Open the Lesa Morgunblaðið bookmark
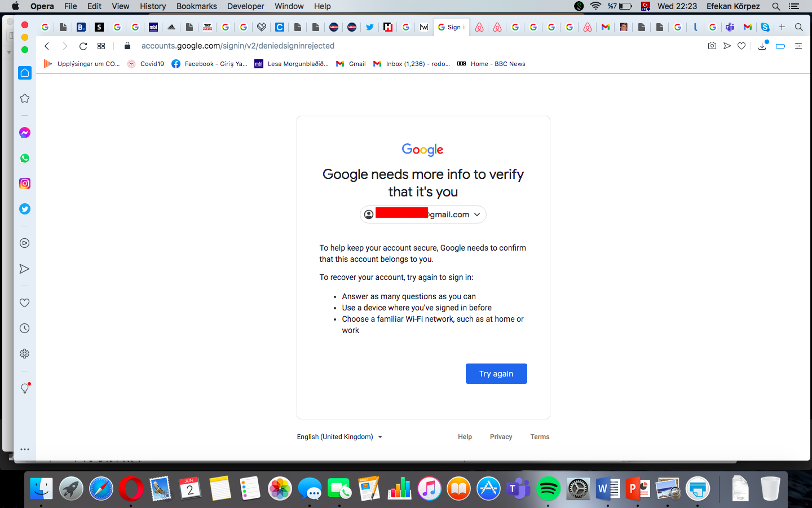Image resolution: width=812 pixels, height=508 pixels. pos(292,64)
